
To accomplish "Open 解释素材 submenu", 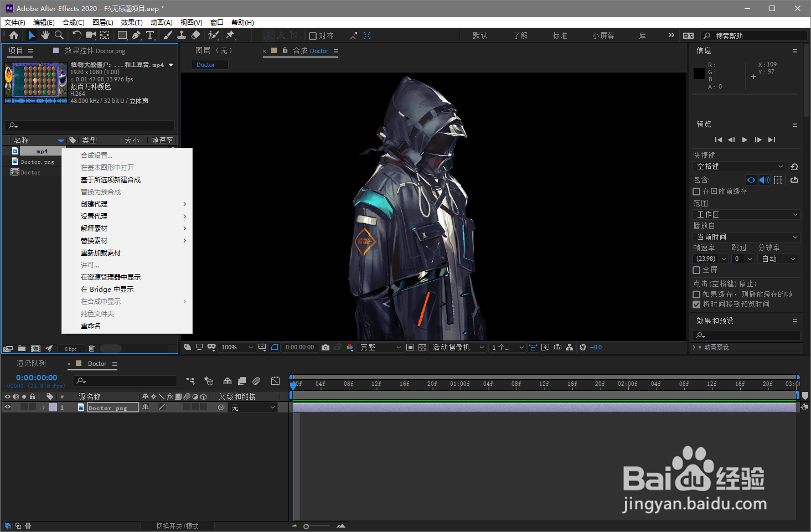I will 127,229.
